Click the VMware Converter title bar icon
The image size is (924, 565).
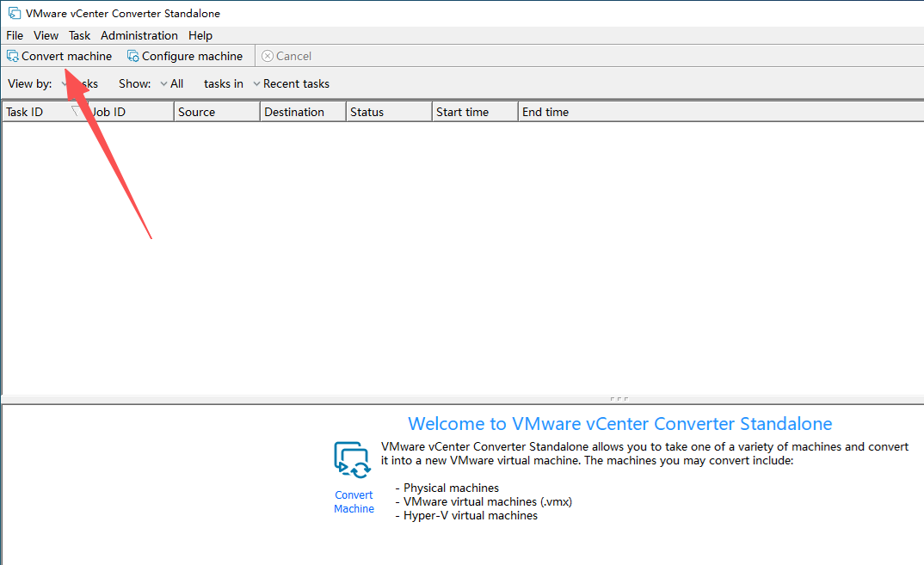(14, 13)
